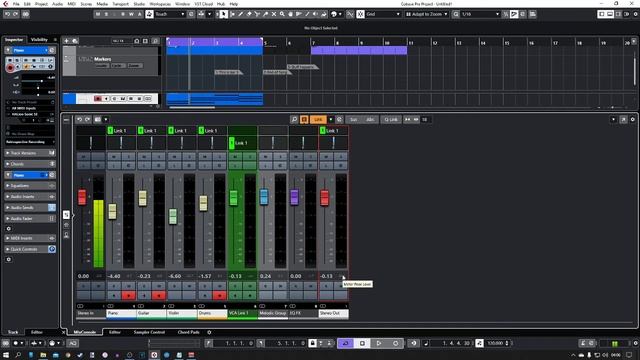Image resolution: width=640 pixels, height=360 pixels.
Task: Switch to the Sampler Control tab
Action: click(149, 332)
